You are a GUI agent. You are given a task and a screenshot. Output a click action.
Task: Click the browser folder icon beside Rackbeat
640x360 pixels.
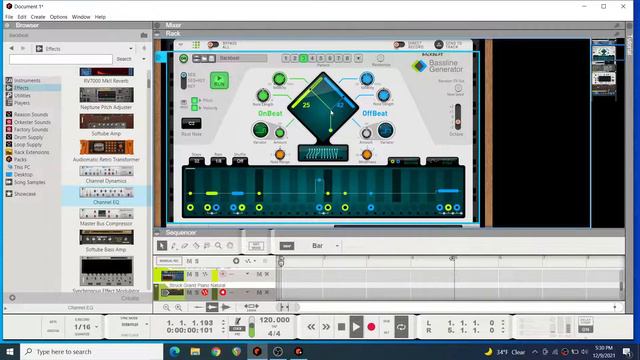coord(144,36)
